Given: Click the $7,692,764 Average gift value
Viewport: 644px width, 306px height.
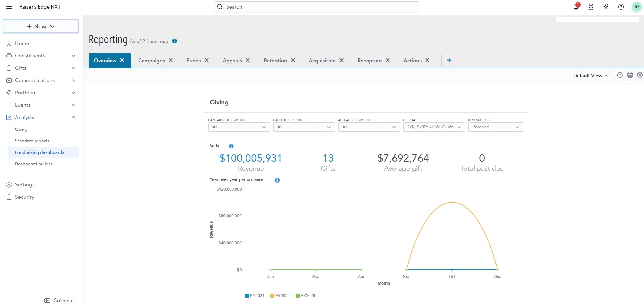Looking at the screenshot, I should (403, 158).
